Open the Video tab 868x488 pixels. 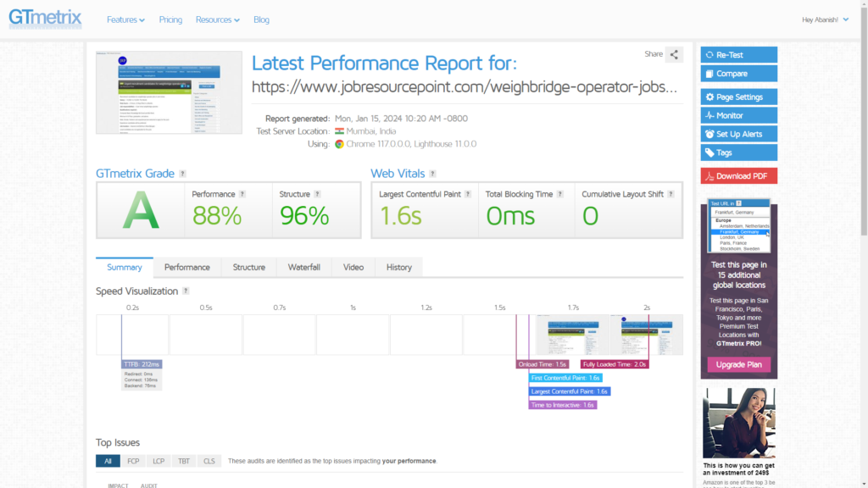(353, 267)
